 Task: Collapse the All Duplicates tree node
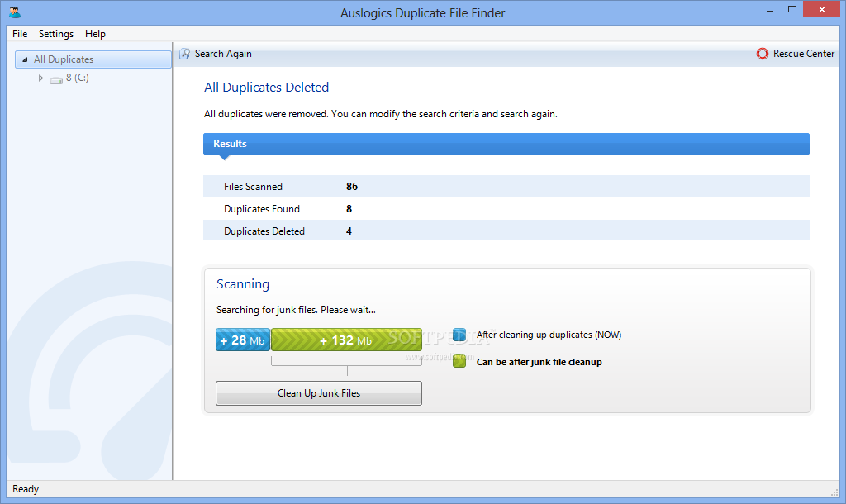point(25,59)
